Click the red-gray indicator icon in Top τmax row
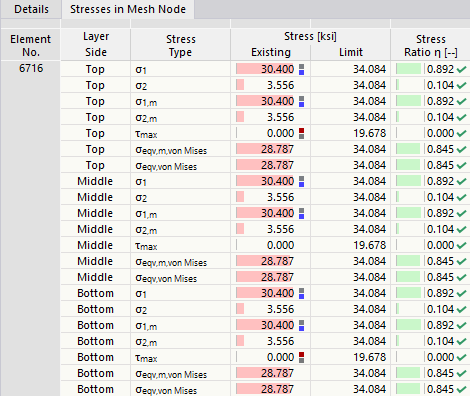Viewport: 470px width, 396px height. coord(301,133)
